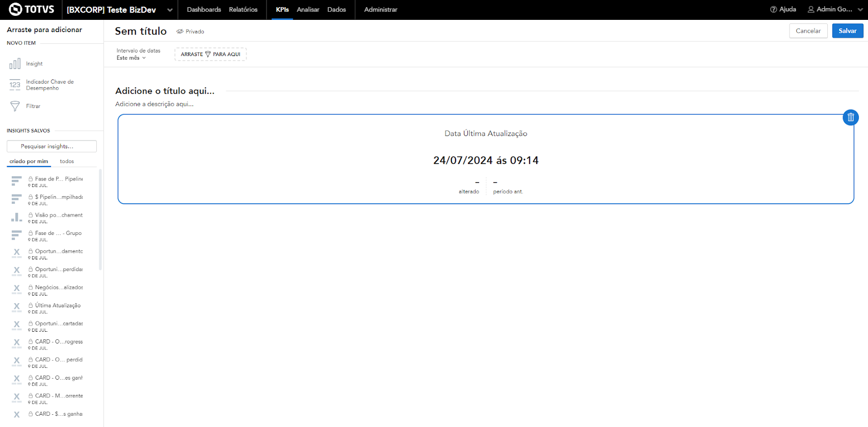The height and width of the screenshot is (427, 868).
Task: Select the 'Oportun...damento' headline icon
Action: point(17,253)
